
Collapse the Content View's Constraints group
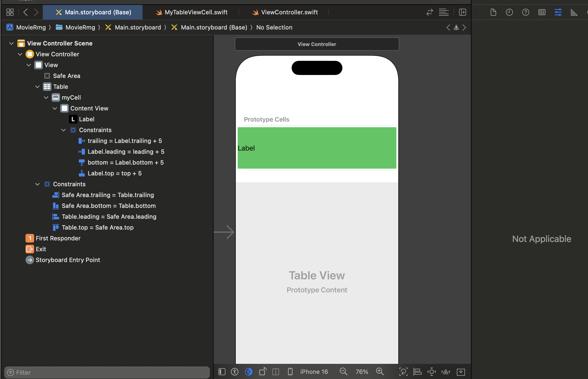click(x=63, y=130)
